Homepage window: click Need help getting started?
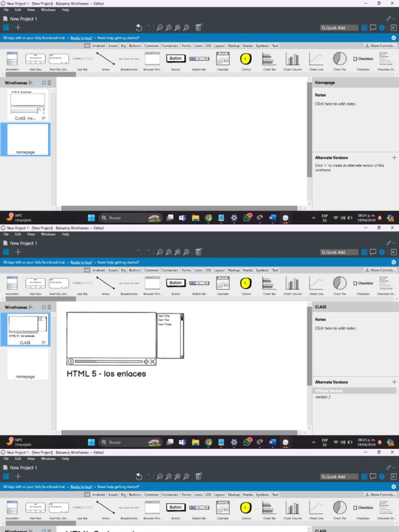This screenshot has width=399, height=532. click(x=118, y=38)
